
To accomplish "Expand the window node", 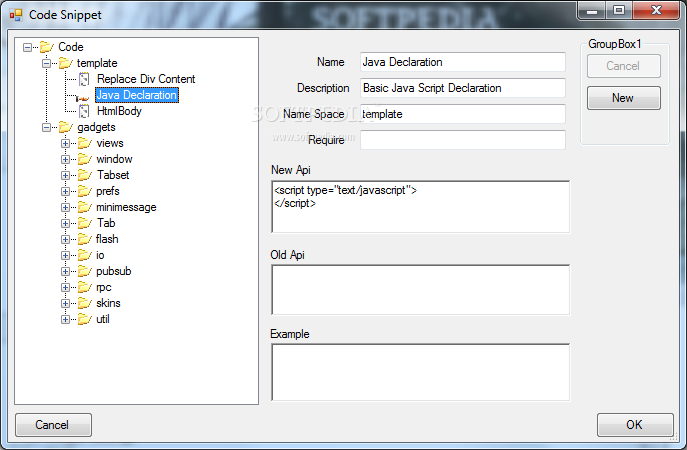I will 65,159.
